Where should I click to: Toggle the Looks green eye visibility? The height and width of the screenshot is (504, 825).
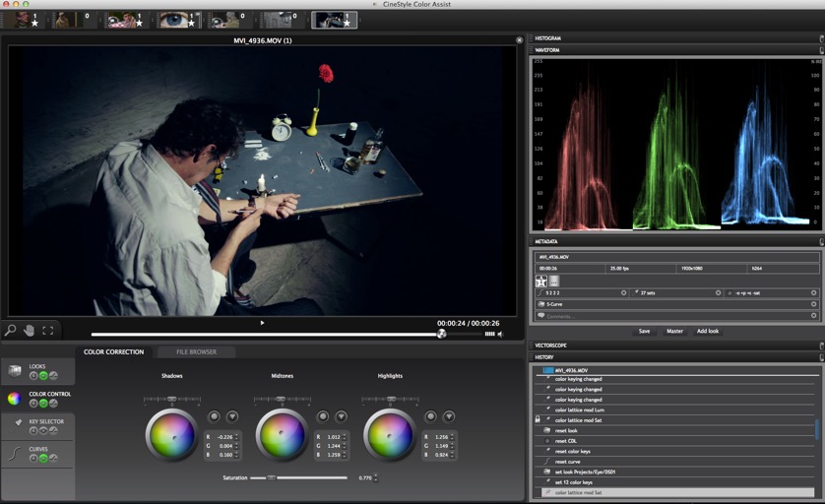(43, 376)
